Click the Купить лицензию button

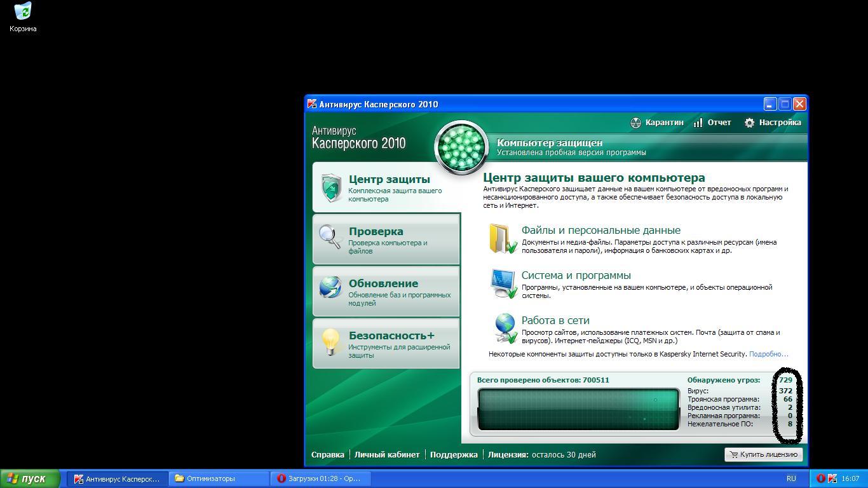tap(763, 454)
